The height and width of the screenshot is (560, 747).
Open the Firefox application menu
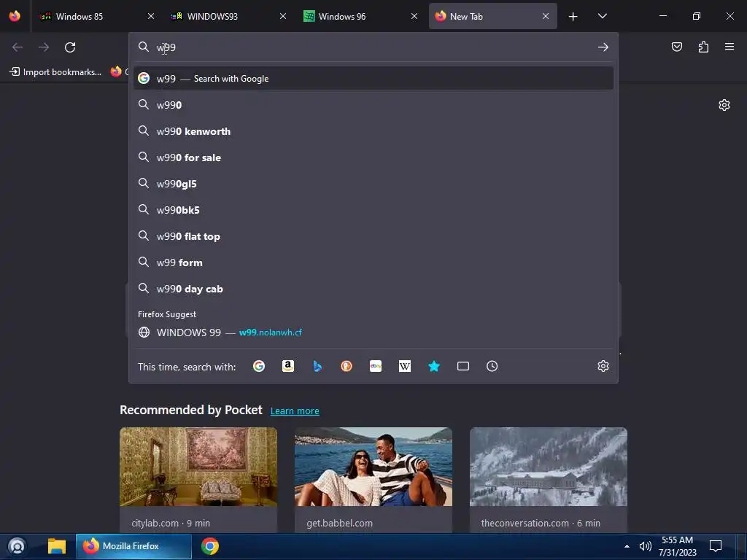729,47
